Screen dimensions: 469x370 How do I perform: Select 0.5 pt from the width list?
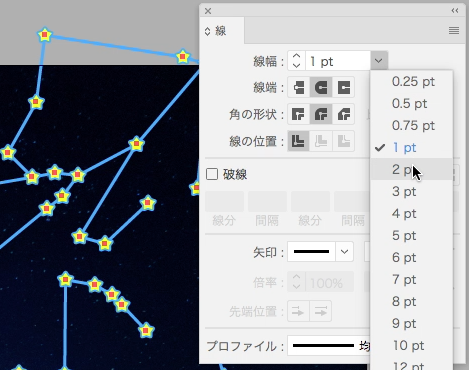(x=412, y=104)
